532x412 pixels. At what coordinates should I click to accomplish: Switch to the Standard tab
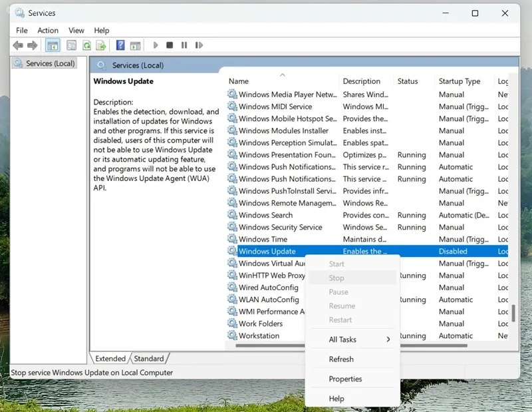[149, 358]
